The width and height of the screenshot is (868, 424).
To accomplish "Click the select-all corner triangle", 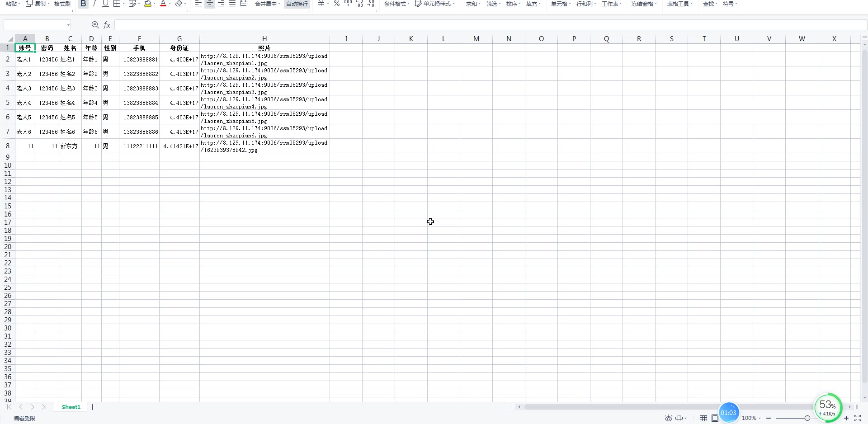I will [x=10, y=39].
